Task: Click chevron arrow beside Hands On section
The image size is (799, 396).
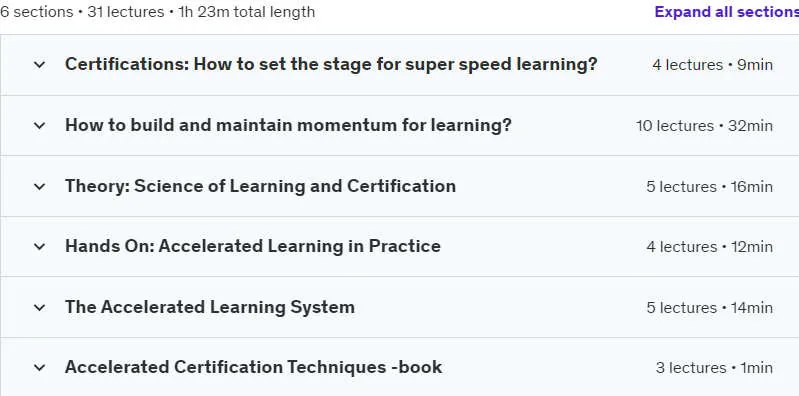Action: (39, 247)
